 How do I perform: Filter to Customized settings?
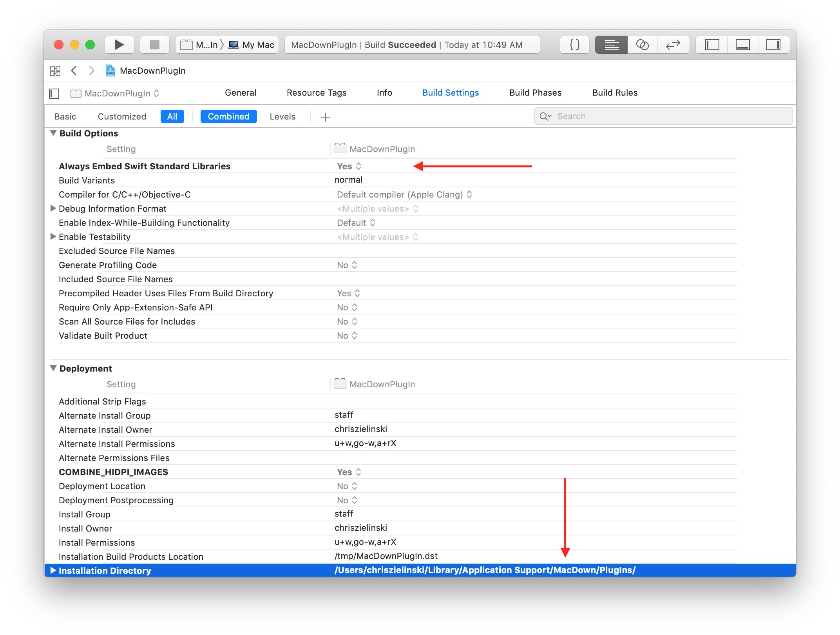(122, 116)
